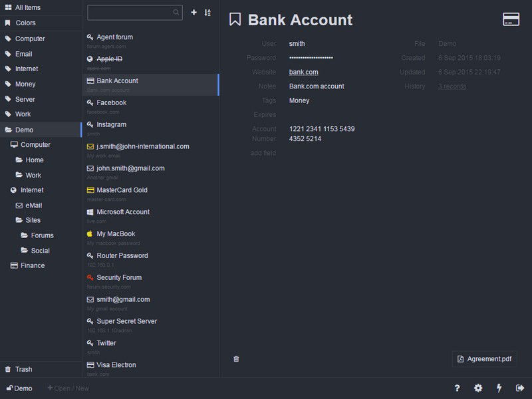The width and height of the screenshot is (532, 399).
Task: Open the 3 records history link
Action: click(x=452, y=86)
